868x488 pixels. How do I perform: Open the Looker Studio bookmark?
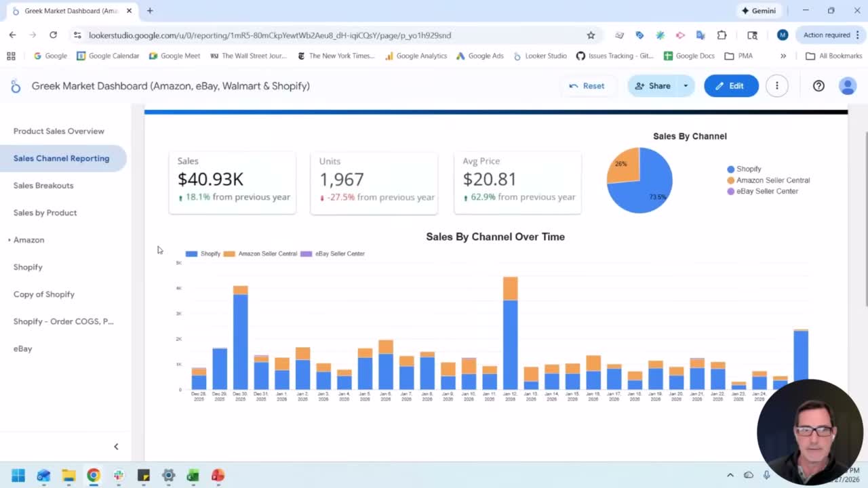coord(540,56)
